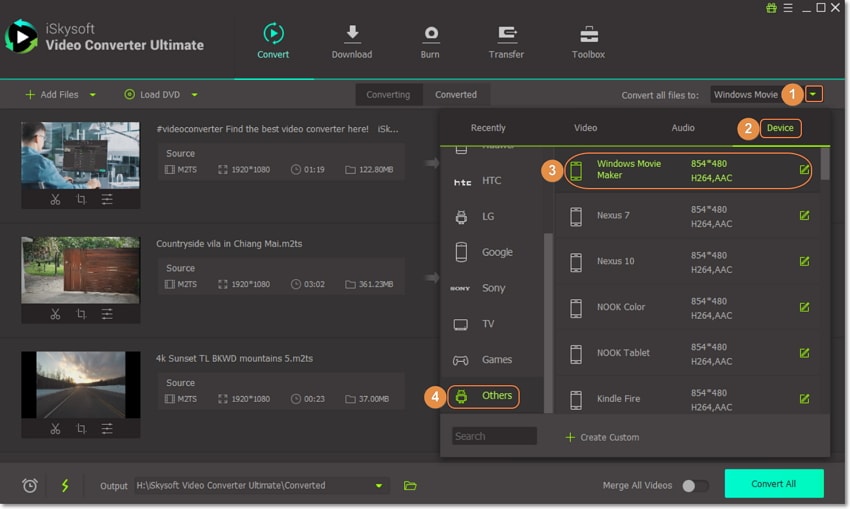Choose the Windows Movie Maker preset
Image resolution: width=850 pixels, height=509 pixels.
[687, 170]
